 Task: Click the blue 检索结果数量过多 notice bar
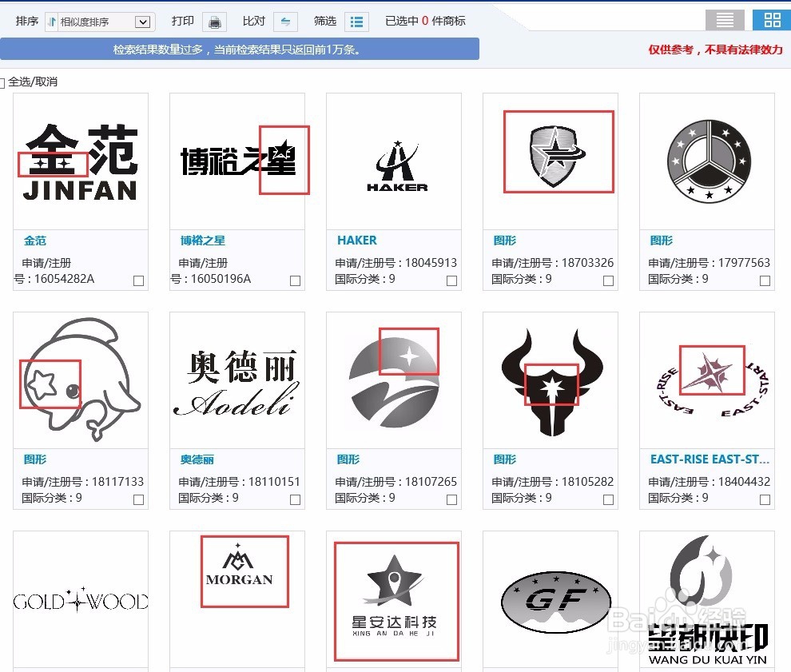pyautogui.click(x=239, y=50)
